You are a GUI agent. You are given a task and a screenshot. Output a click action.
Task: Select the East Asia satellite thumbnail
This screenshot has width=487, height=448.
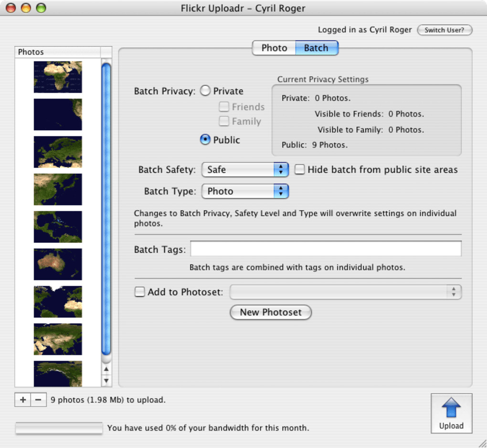[58, 189]
